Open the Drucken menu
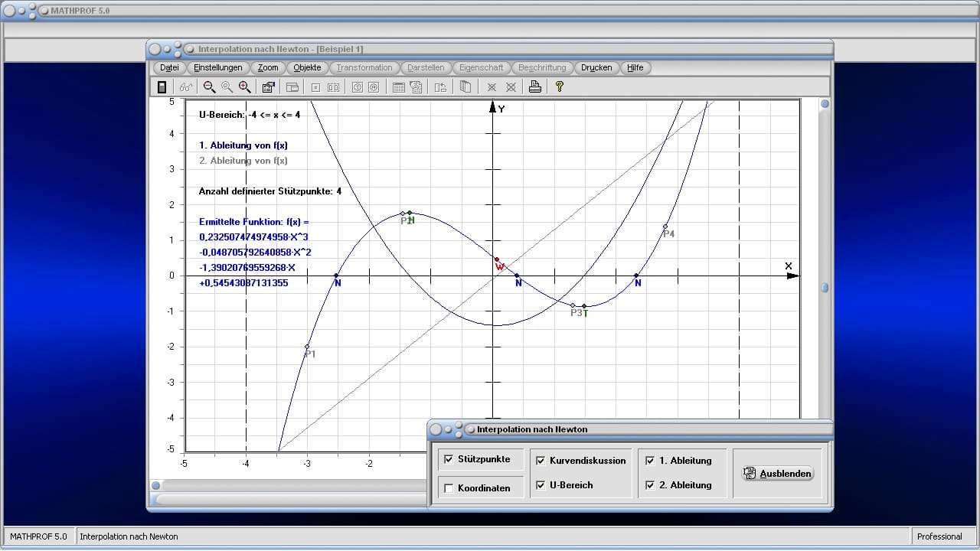Screen dimensions: 980x551 tap(596, 67)
